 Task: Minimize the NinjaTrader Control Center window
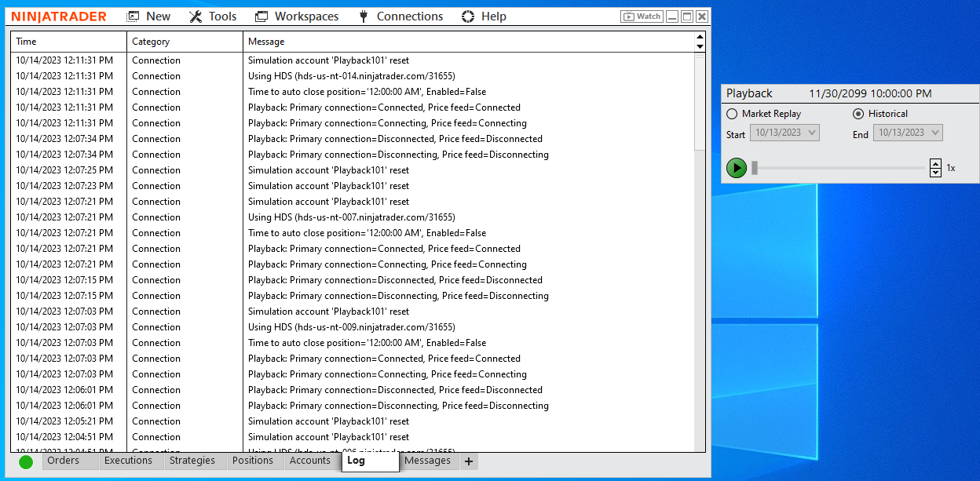click(x=673, y=16)
